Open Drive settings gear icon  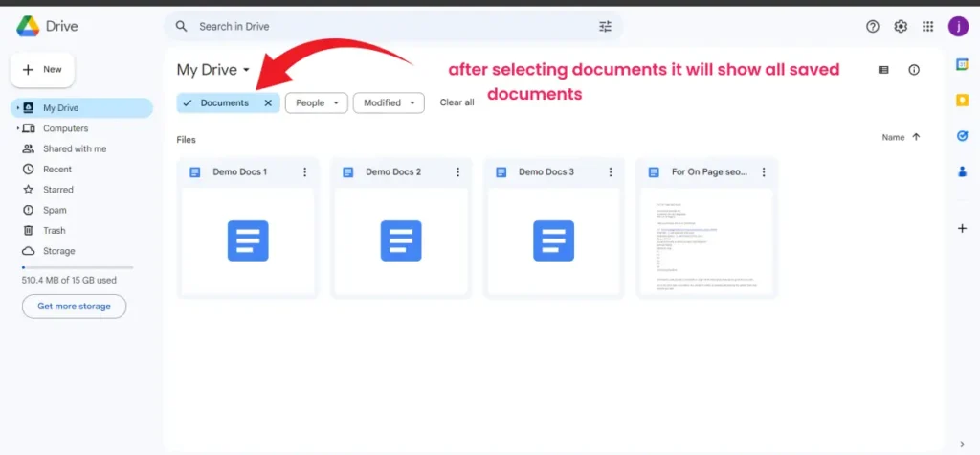coord(901,27)
